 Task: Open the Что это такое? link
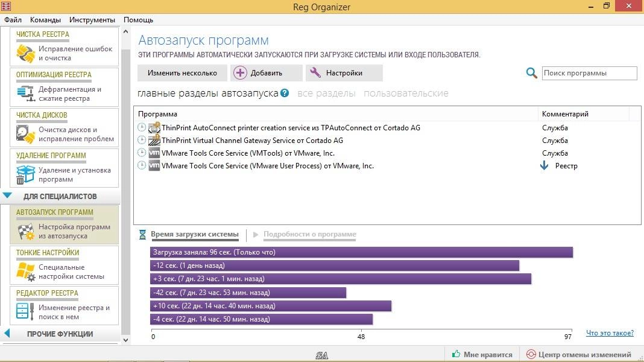(x=610, y=333)
